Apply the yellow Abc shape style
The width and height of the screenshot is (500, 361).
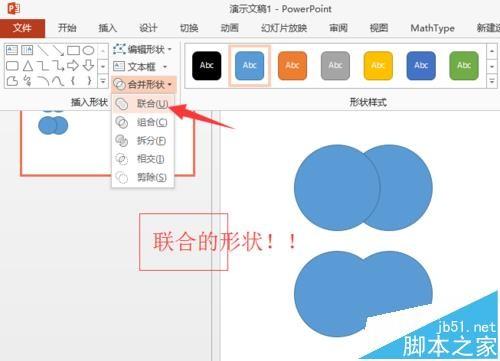pyautogui.click(x=378, y=66)
